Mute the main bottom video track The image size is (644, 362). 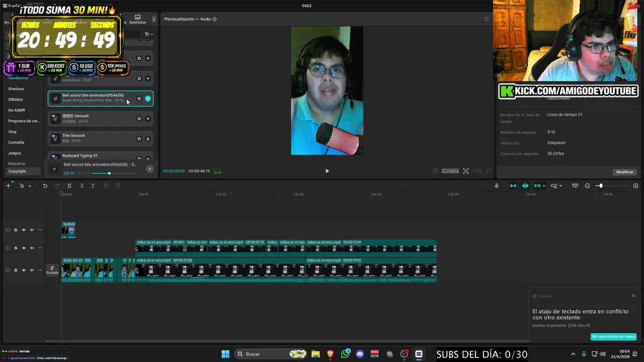(x=32, y=270)
